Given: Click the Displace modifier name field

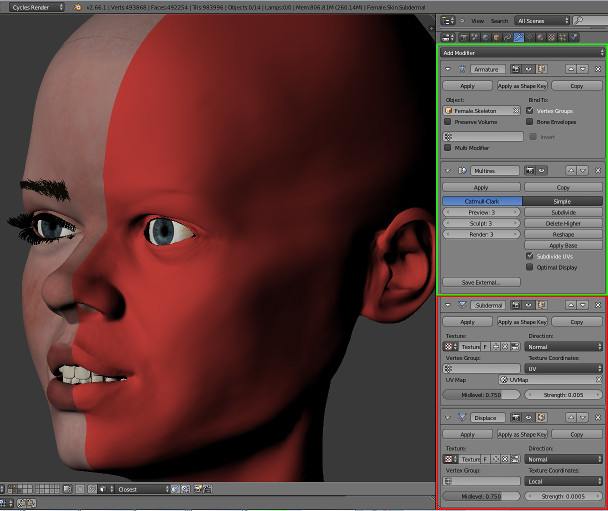Looking at the screenshot, I should (x=487, y=418).
